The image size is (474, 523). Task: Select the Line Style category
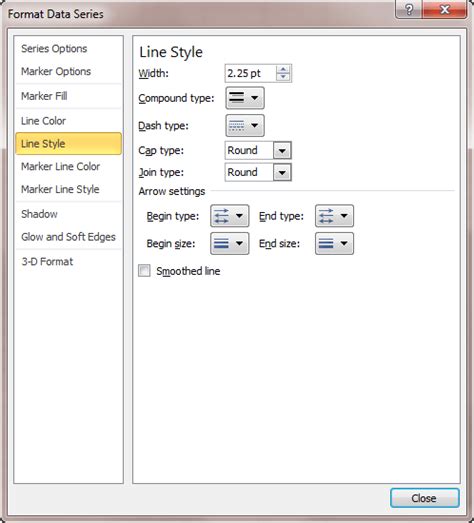click(x=68, y=143)
